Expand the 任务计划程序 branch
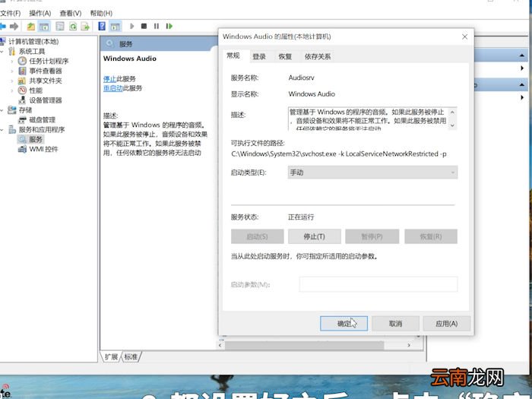 (12, 62)
